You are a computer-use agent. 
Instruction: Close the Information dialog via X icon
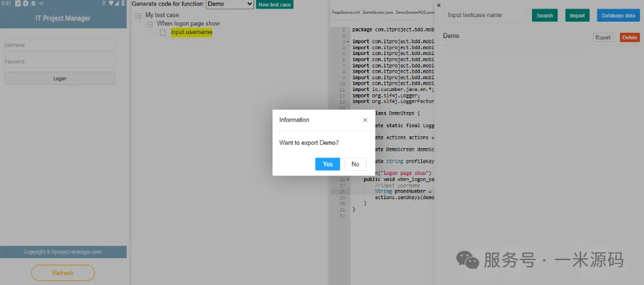click(x=365, y=120)
